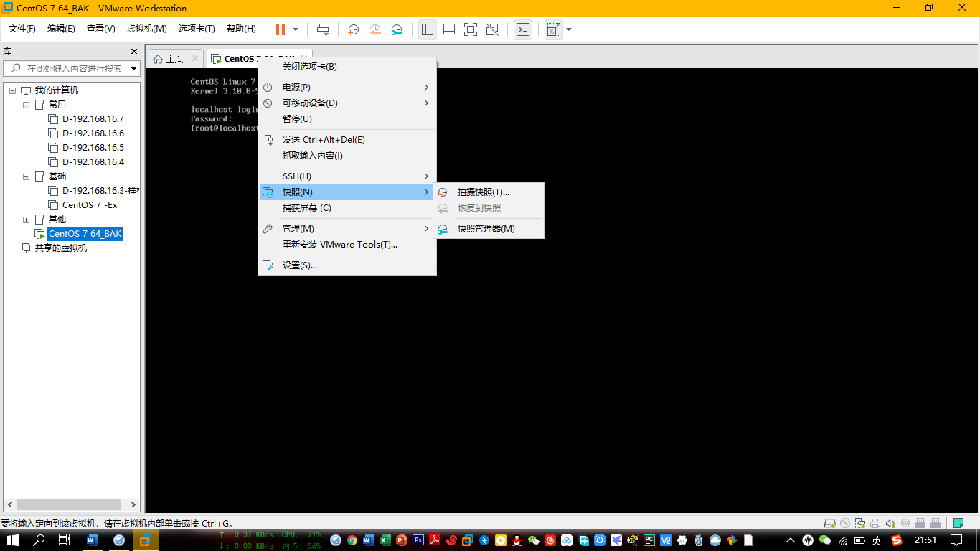Toggle the thumbnail bar view icon
The width and height of the screenshot is (980, 551).
(x=449, y=29)
